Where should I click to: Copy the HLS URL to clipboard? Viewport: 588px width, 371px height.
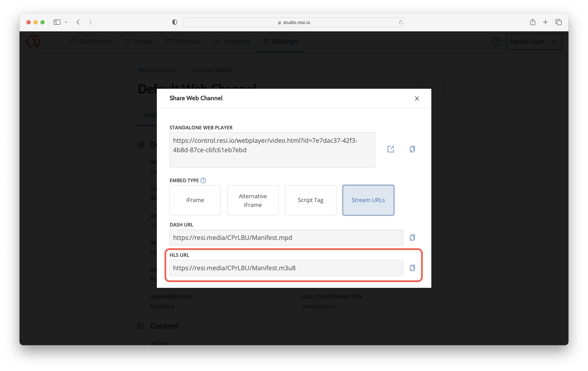point(412,268)
